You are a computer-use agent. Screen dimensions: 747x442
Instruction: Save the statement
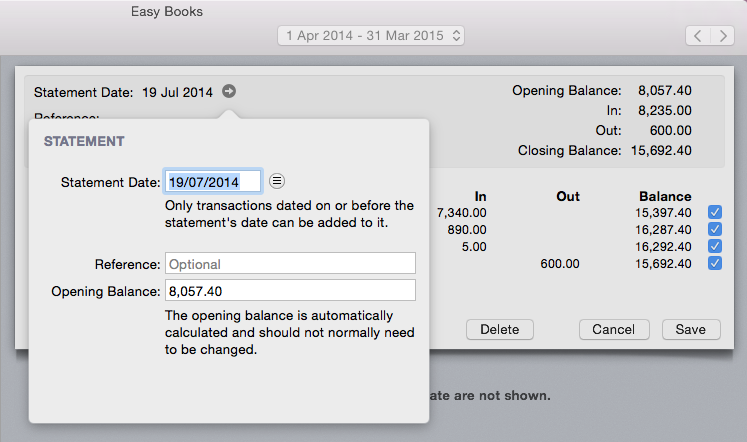(x=690, y=329)
